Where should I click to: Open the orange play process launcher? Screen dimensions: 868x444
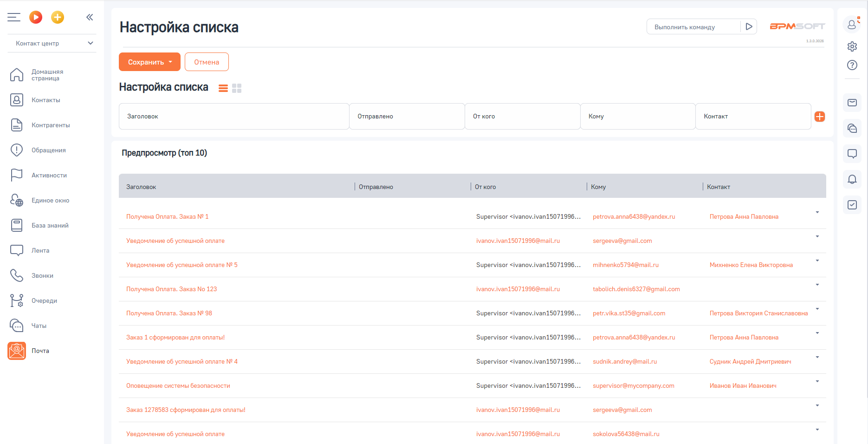(x=36, y=17)
